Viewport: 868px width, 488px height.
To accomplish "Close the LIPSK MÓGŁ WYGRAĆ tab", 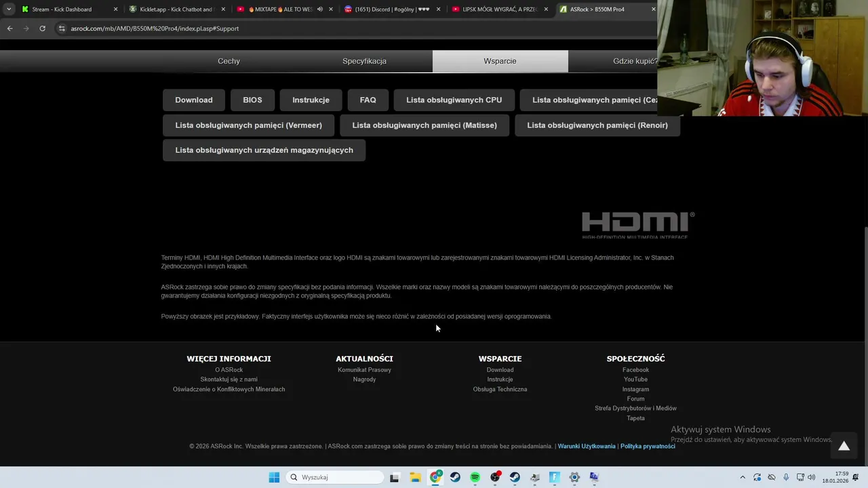I will coord(546,9).
